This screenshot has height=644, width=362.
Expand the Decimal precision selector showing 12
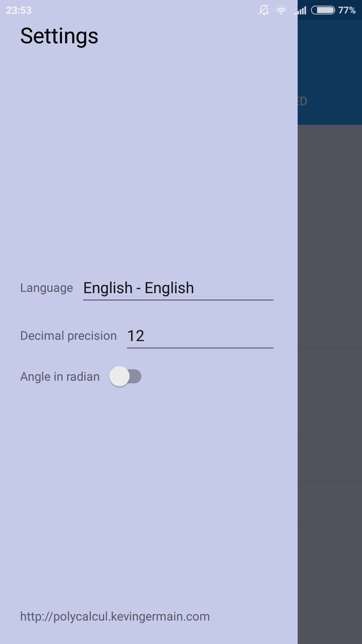(200, 336)
